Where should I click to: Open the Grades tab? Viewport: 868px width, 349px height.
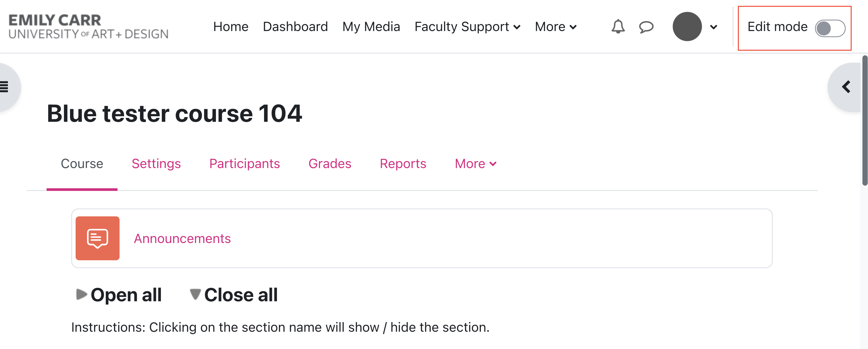(x=330, y=164)
